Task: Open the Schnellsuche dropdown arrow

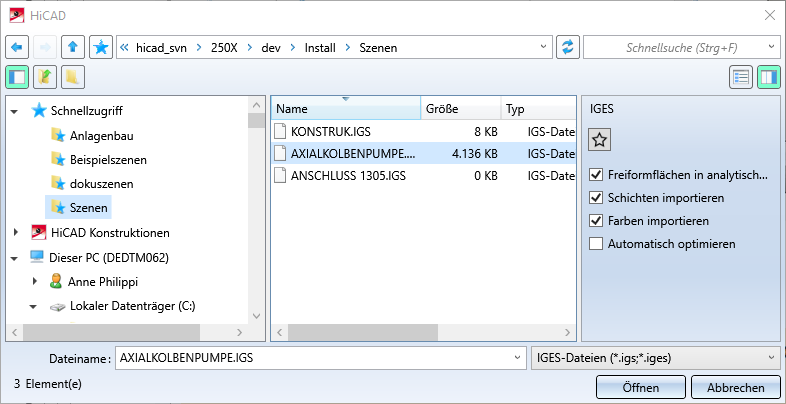Action: tap(771, 47)
